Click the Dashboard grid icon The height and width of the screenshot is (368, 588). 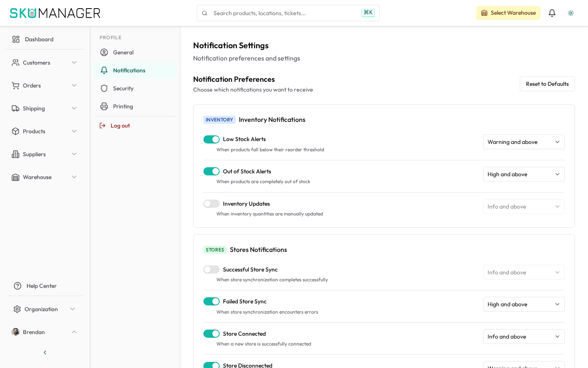[x=16, y=39]
